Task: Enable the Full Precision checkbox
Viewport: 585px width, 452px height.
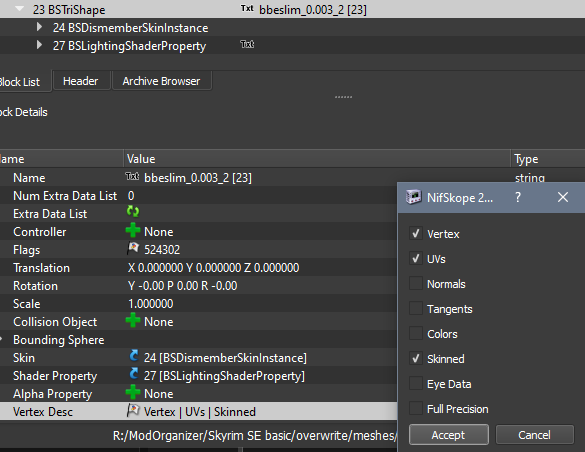Action: click(x=416, y=408)
